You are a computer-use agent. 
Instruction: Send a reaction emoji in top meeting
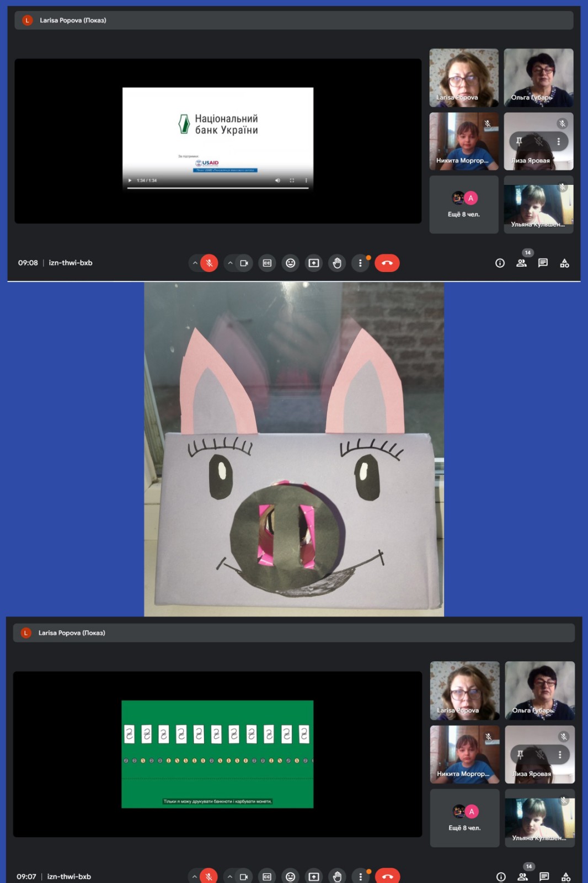pos(290,263)
